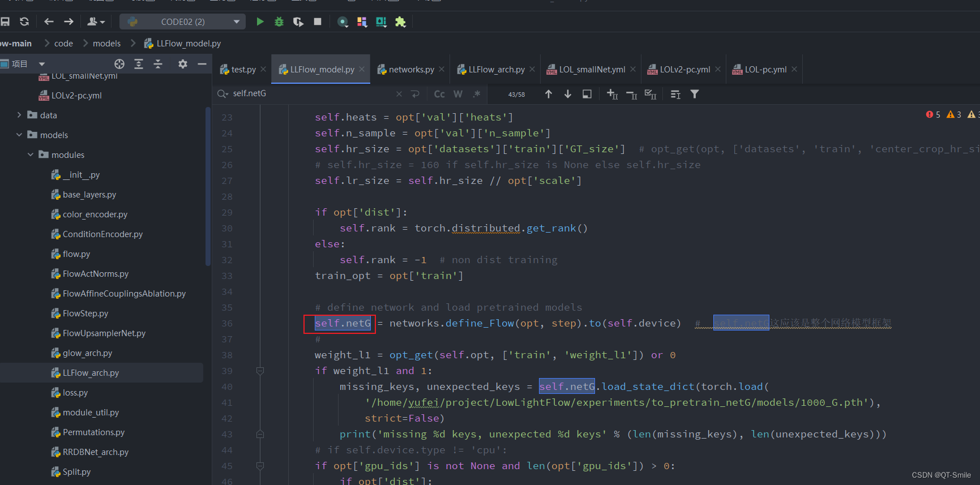Toggle Match Case (Cc) search option

coord(439,94)
